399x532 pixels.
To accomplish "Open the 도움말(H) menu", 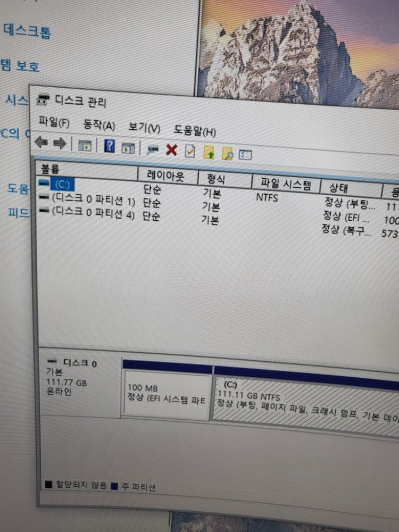I will coord(195,131).
